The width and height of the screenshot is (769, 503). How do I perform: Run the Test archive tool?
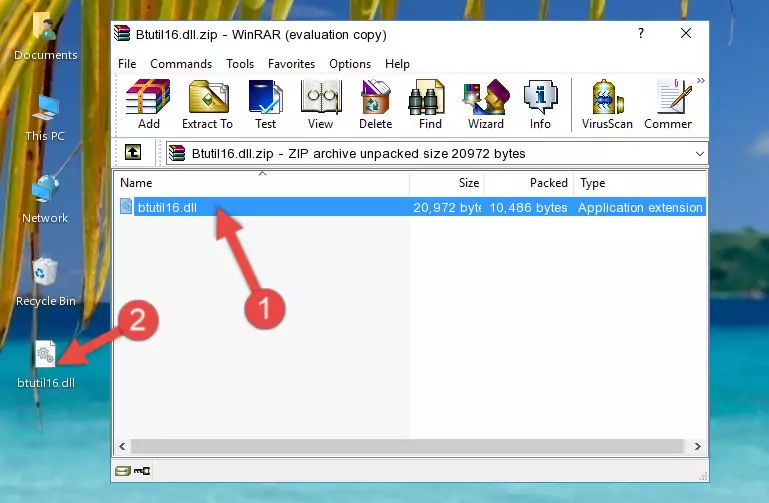[x=265, y=104]
